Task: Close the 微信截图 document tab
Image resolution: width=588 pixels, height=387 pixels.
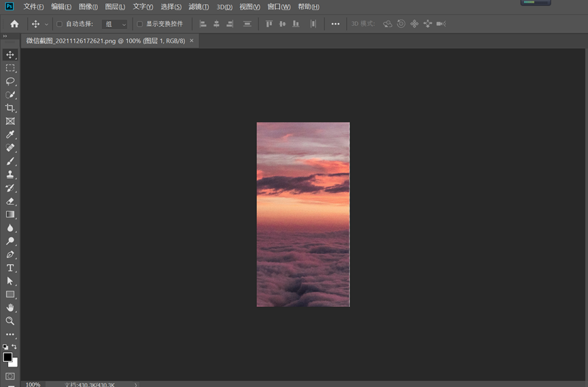Action: pos(192,41)
